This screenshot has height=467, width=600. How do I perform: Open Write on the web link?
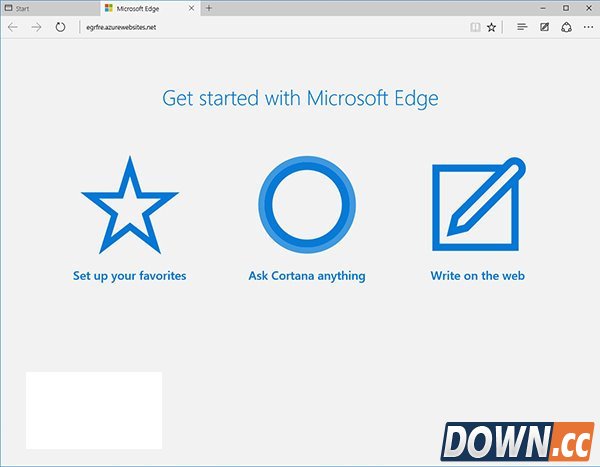tap(478, 276)
